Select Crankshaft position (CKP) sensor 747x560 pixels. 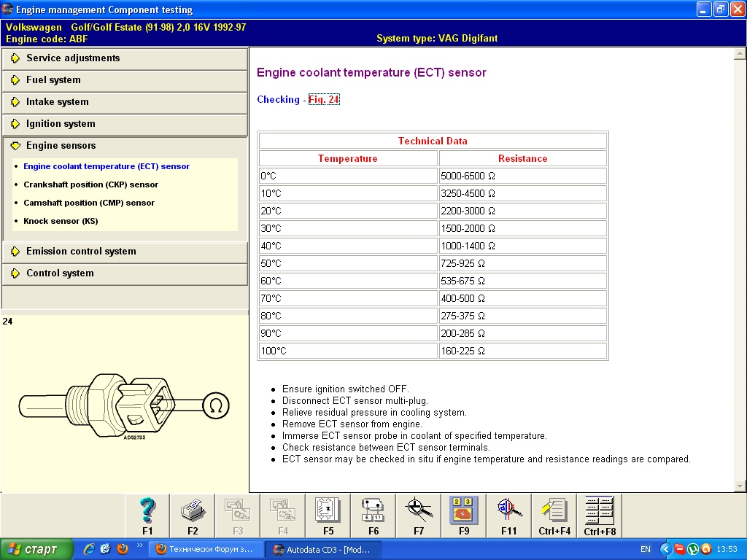(x=90, y=184)
